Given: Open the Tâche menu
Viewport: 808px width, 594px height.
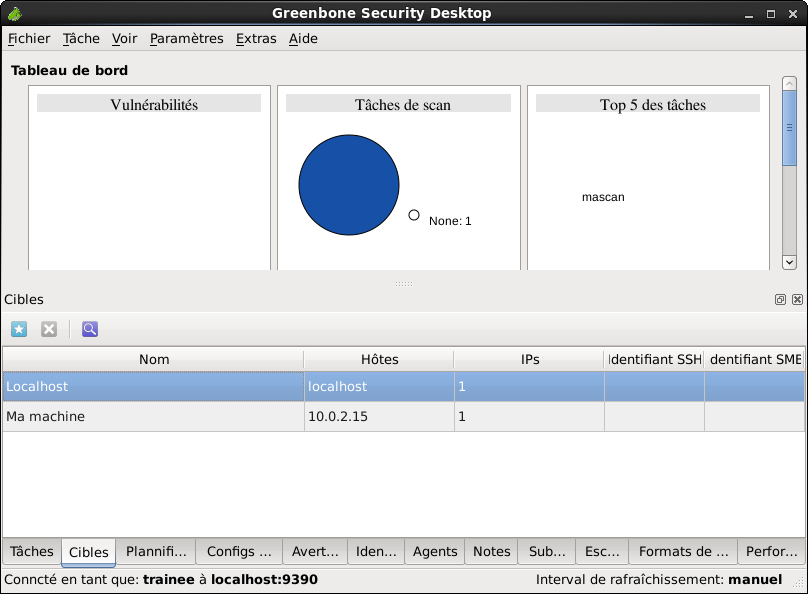Looking at the screenshot, I should pyautogui.click(x=81, y=39).
